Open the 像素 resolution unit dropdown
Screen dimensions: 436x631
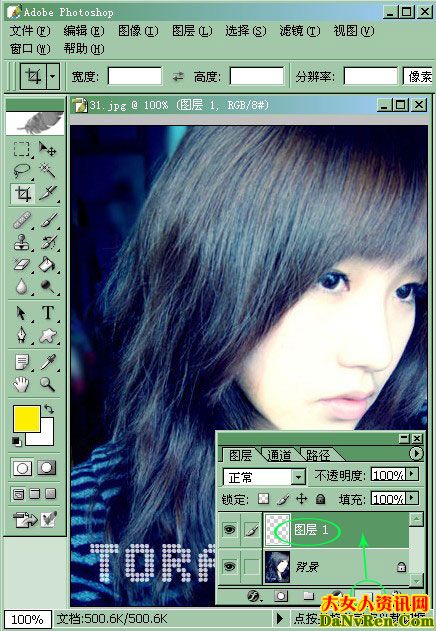[x=417, y=76]
